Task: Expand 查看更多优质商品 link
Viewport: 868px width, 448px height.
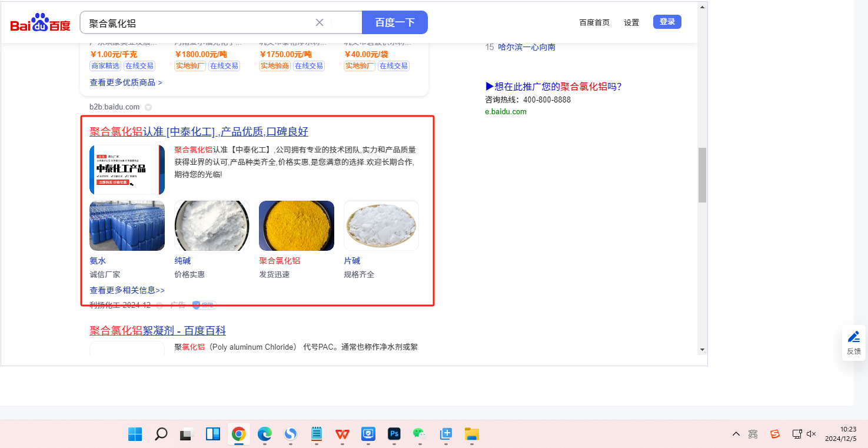Action: (126, 82)
